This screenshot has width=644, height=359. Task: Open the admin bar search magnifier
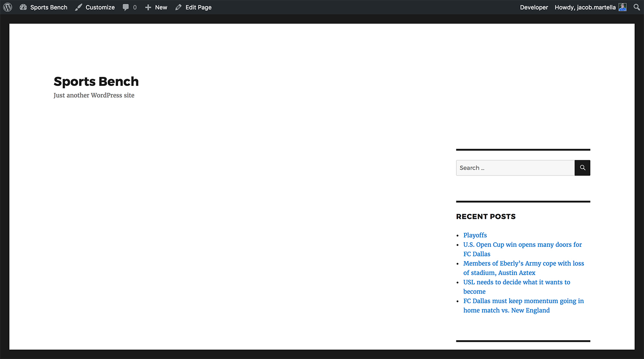(637, 7)
